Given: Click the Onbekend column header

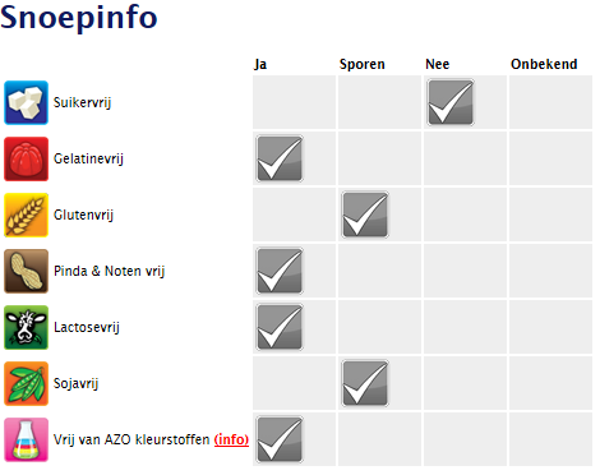Looking at the screenshot, I should click(x=543, y=64).
